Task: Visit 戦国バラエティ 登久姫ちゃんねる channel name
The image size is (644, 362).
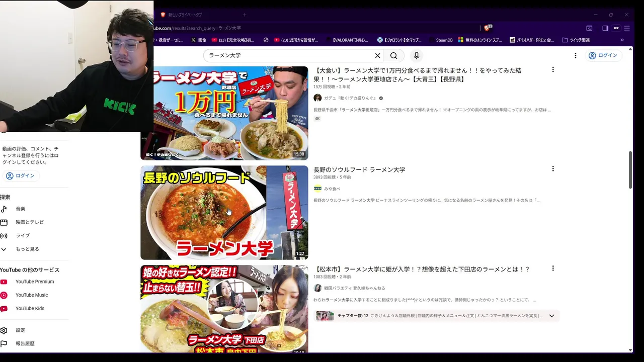Action: click(x=355, y=288)
